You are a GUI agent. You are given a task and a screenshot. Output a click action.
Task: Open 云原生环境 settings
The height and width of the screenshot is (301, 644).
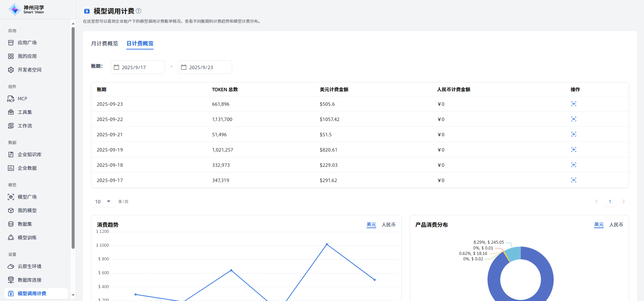click(x=30, y=266)
